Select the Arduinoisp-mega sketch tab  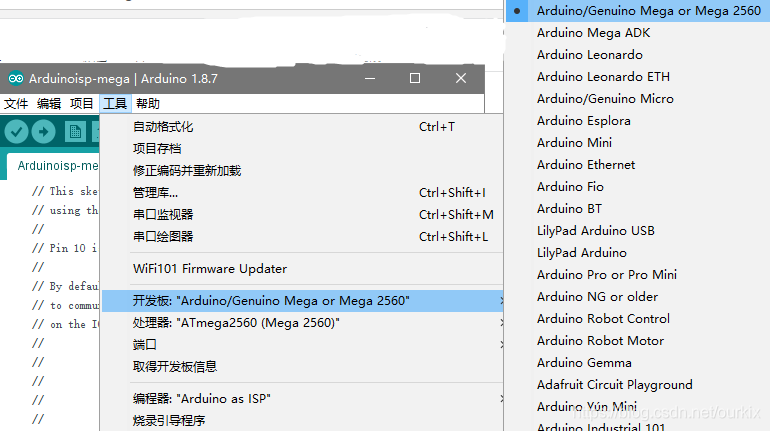[x=53, y=166]
